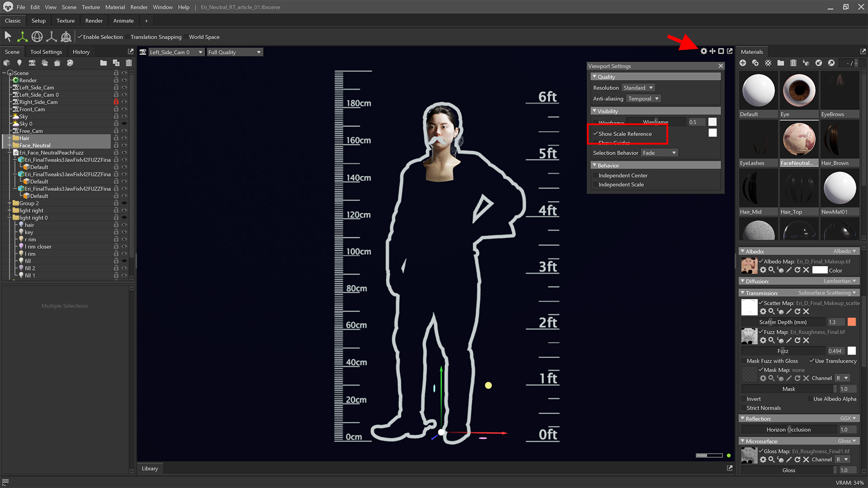The image size is (868, 488).
Task: Open the Render menu in menu bar
Action: (x=139, y=7)
